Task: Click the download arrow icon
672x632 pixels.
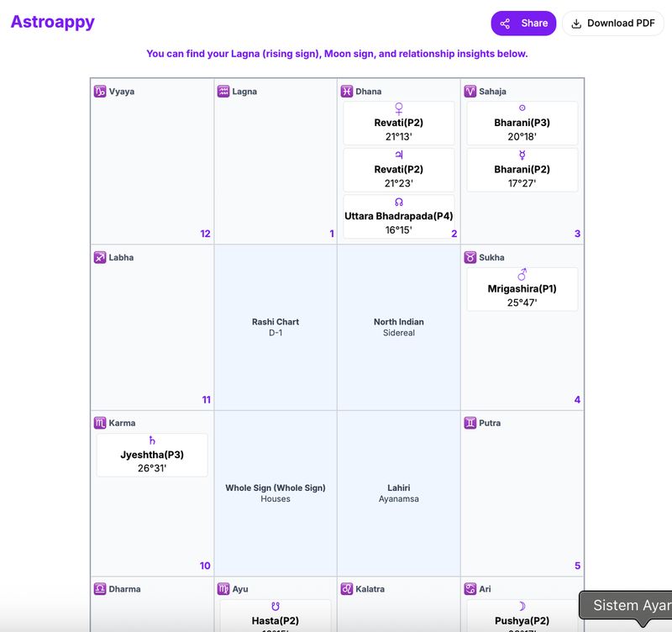Action: [576, 24]
